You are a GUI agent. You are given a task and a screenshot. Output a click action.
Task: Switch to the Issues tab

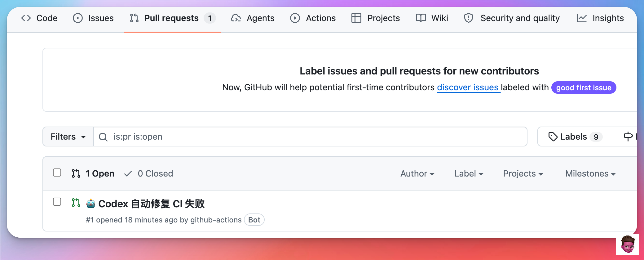point(93,18)
